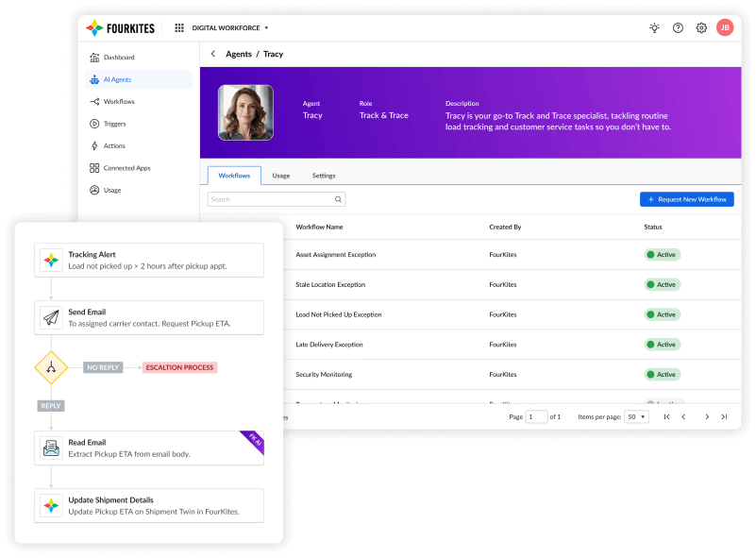Click the sidebar Usage gauge icon
756x558 pixels.
point(94,190)
